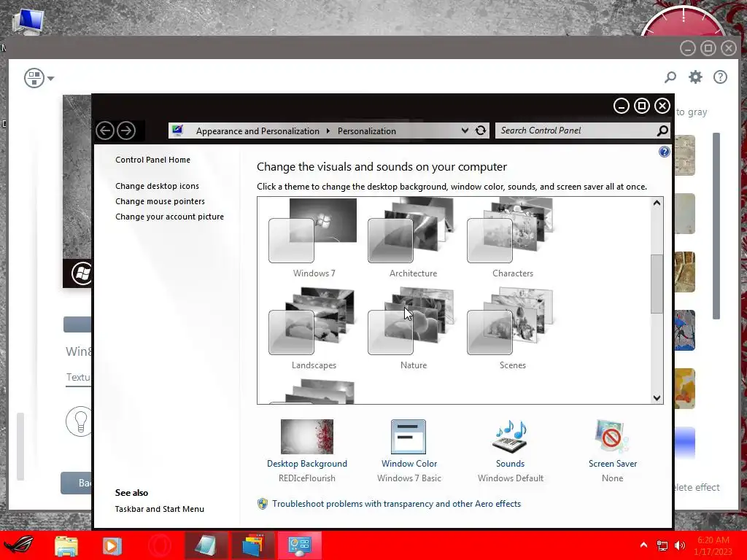Click Troubleshoot problems with transparency link

396,504
